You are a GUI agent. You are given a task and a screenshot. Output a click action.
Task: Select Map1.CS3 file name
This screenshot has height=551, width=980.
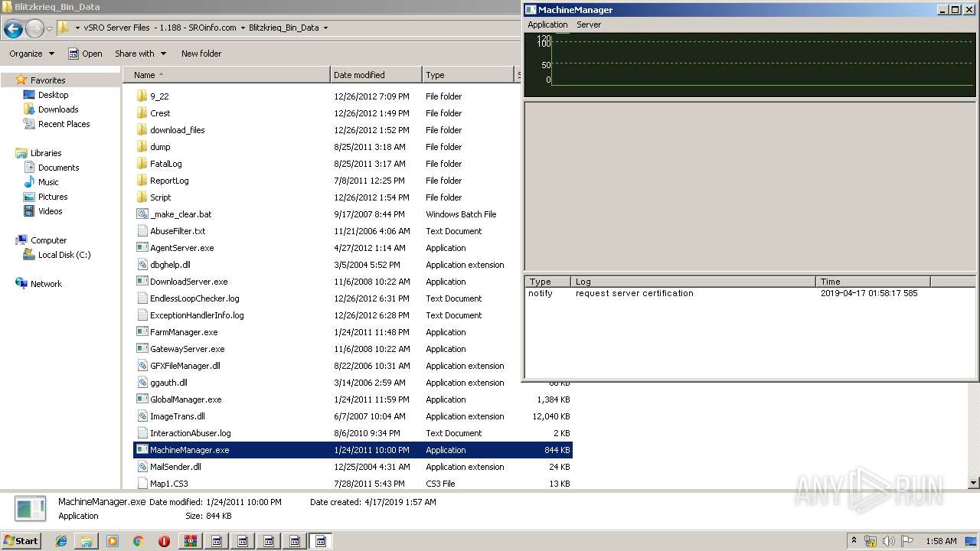[x=168, y=484]
